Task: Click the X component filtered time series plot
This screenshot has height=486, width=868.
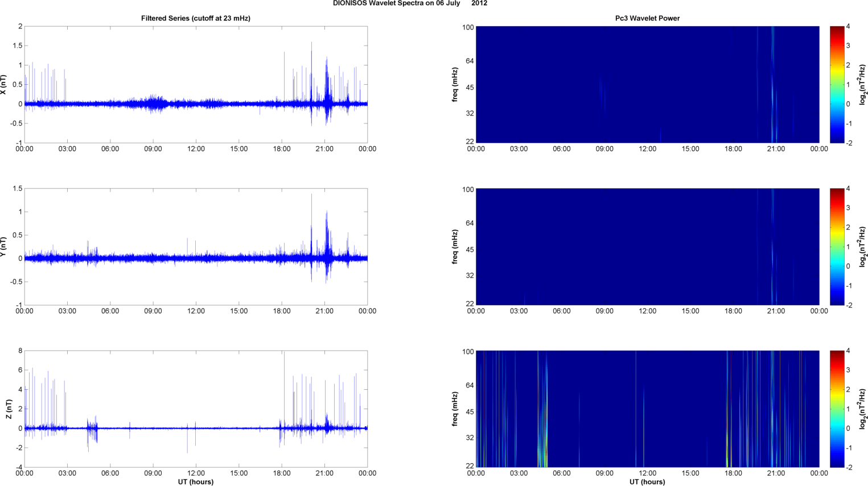Action: (x=196, y=84)
